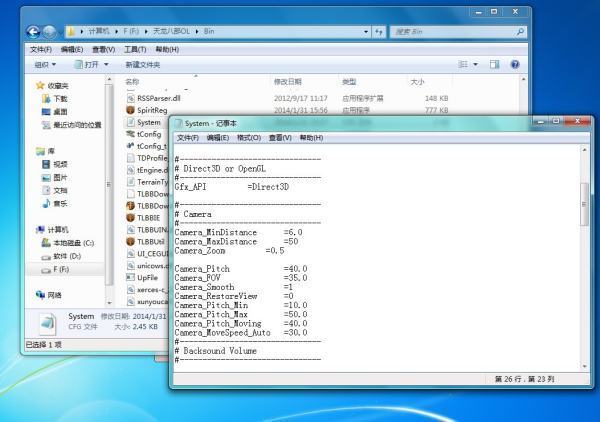Select the System file in file list
This screenshot has height=422, width=600.
click(x=149, y=122)
